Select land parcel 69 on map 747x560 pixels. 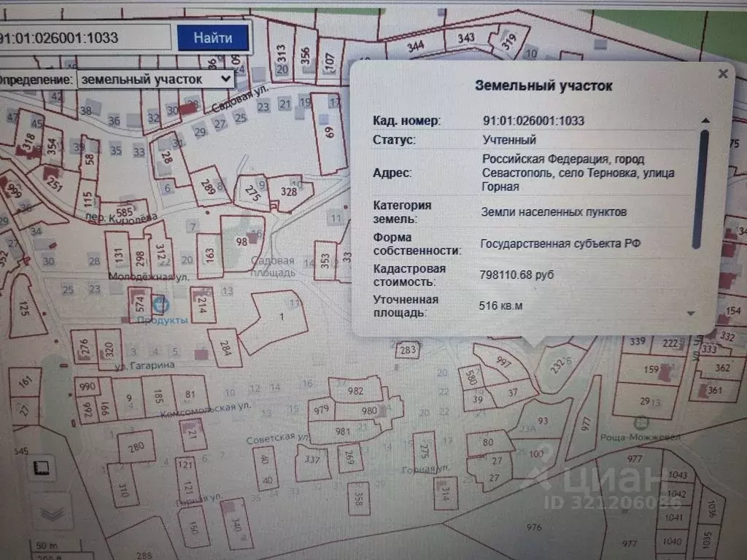[329, 133]
